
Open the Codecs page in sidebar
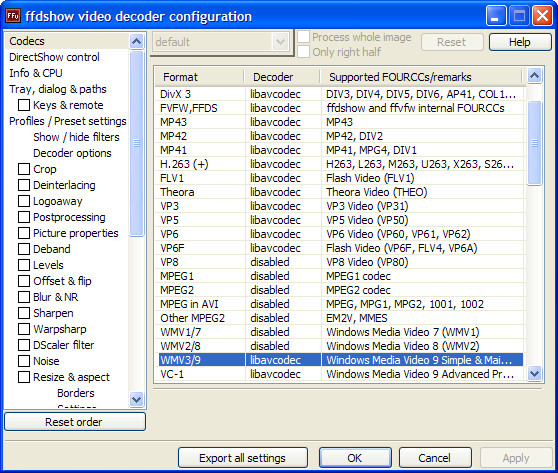[27, 41]
